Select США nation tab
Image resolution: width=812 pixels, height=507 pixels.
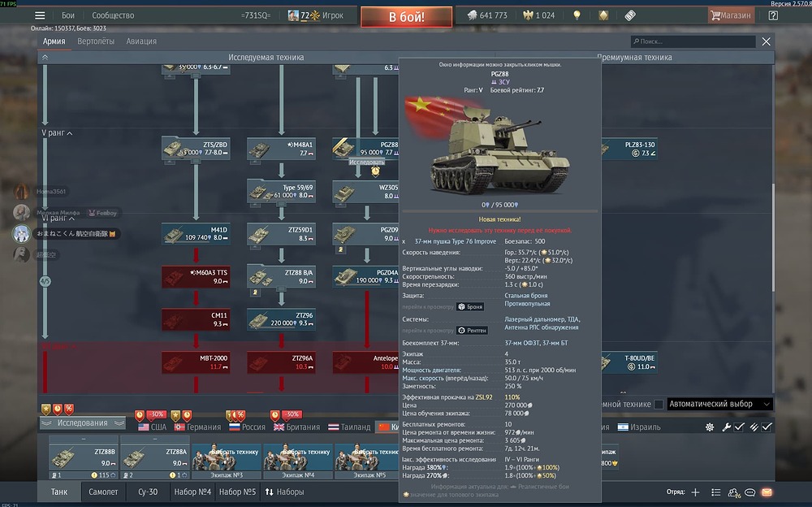[x=153, y=427]
